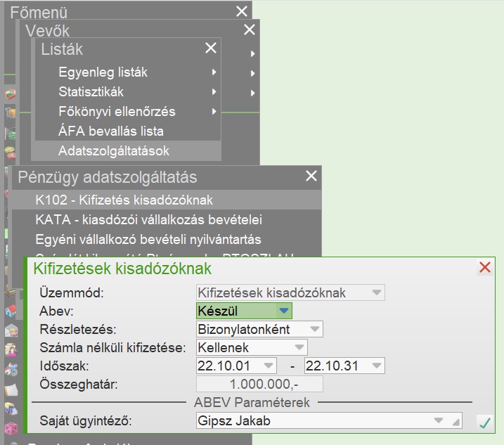The image size is (504, 445).
Task: Open the wrench and gear settings icon
Action: pyautogui.click(x=11, y=370)
